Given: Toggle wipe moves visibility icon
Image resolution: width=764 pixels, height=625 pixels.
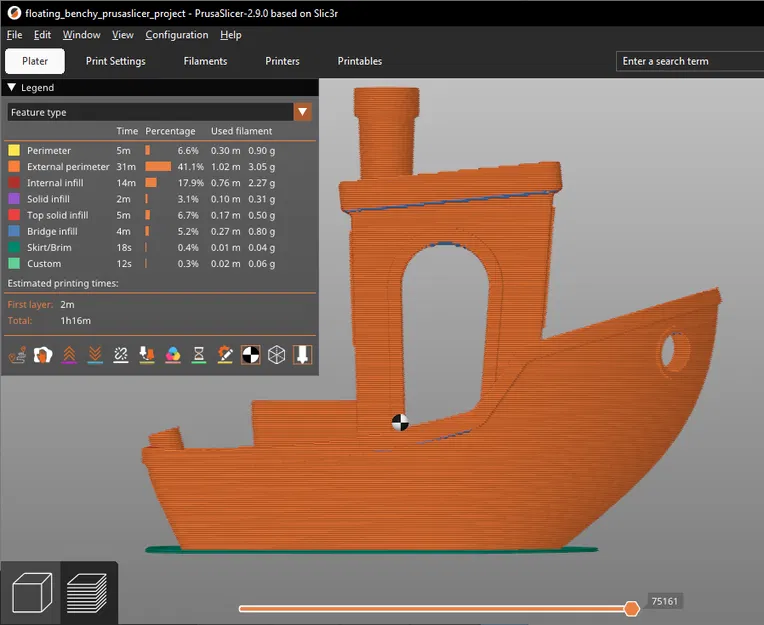Looking at the screenshot, I should 43,355.
